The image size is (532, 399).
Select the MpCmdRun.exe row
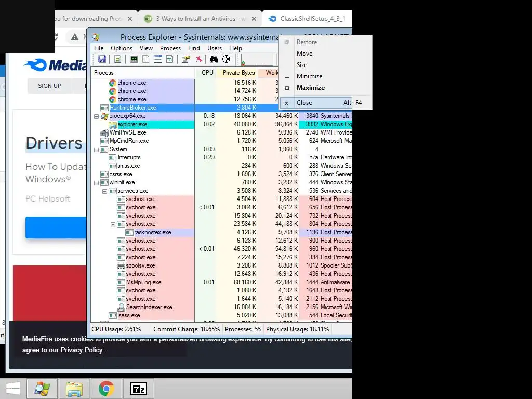(x=222, y=141)
